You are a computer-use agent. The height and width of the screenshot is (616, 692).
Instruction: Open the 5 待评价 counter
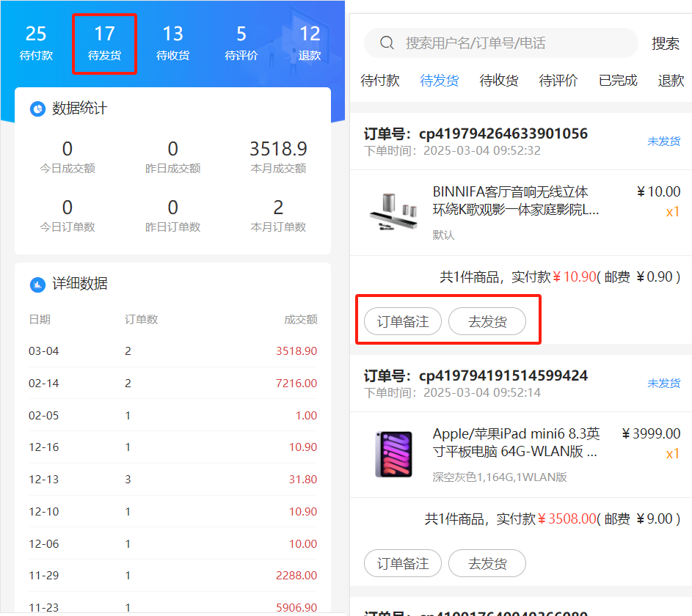pyautogui.click(x=241, y=43)
